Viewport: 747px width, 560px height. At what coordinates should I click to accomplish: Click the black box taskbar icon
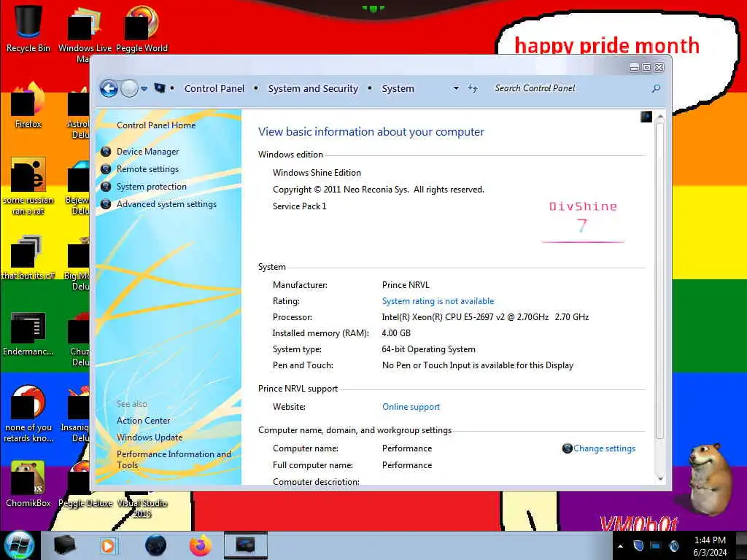tap(64, 545)
